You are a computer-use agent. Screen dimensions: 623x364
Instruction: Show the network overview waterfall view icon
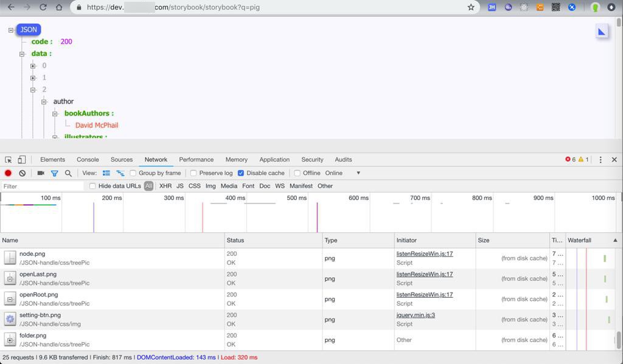pyautogui.click(x=120, y=173)
